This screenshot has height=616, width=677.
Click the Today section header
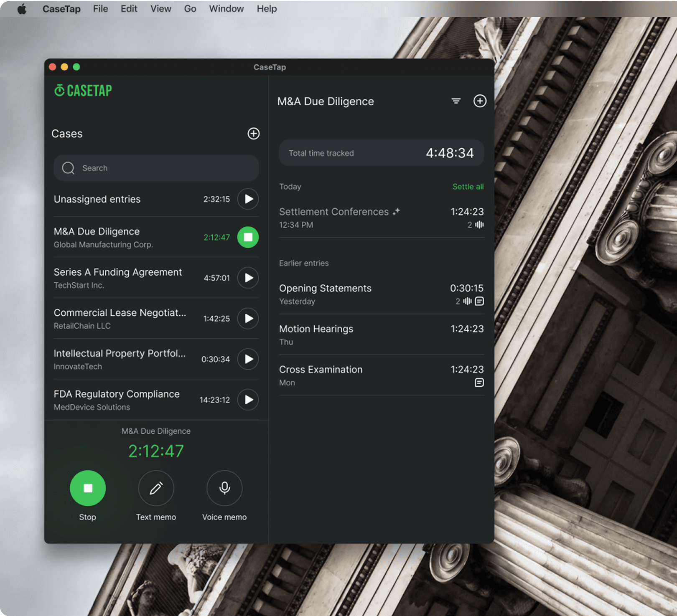[290, 187]
